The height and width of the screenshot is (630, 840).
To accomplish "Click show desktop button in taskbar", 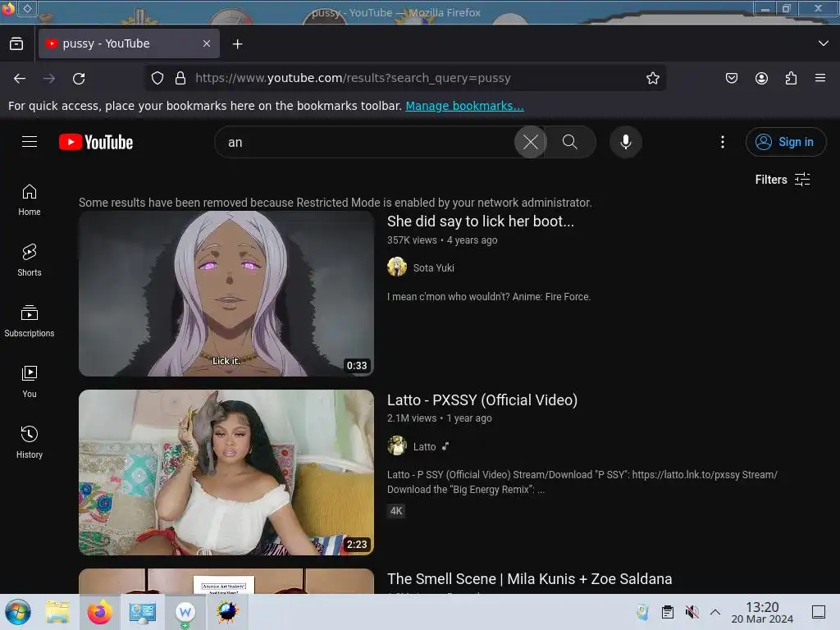I will (818, 612).
